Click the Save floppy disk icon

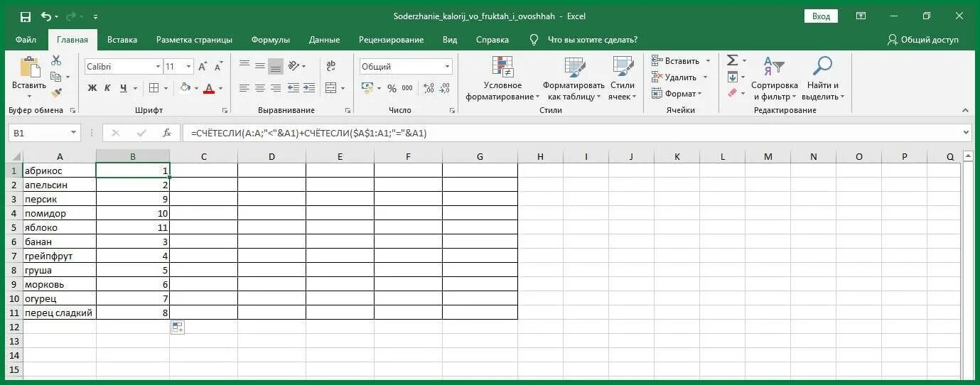tap(26, 16)
